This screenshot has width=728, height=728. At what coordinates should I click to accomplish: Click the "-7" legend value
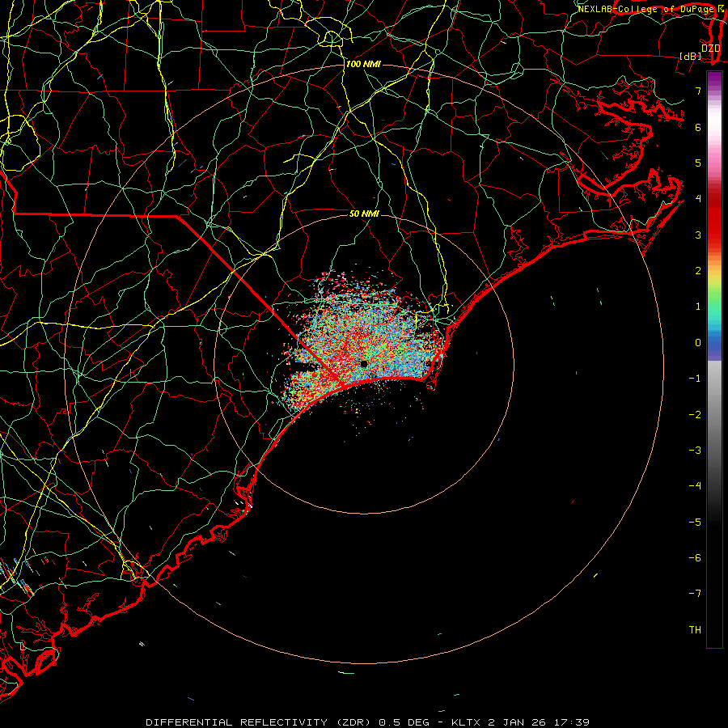click(695, 594)
